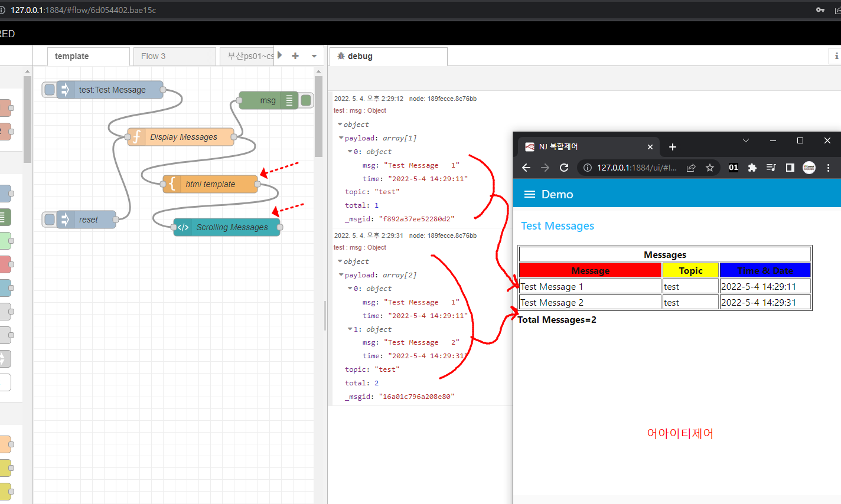Click the Test Message 2 table cell
Viewport: 841px width, 504px height.
pyautogui.click(x=591, y=302)
